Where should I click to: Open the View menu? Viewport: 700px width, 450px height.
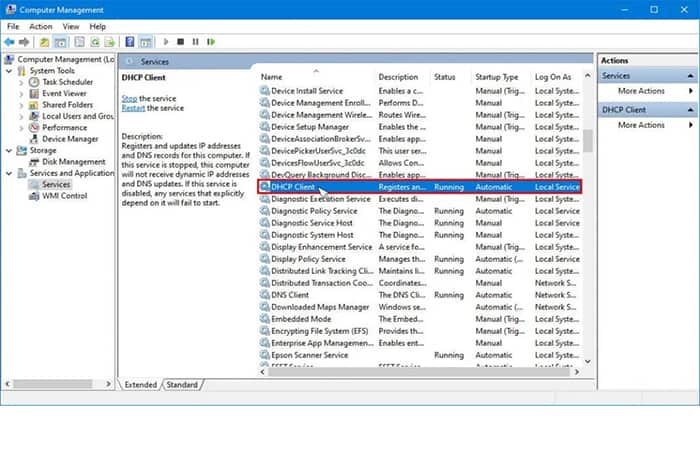click(x=71, y=27)
